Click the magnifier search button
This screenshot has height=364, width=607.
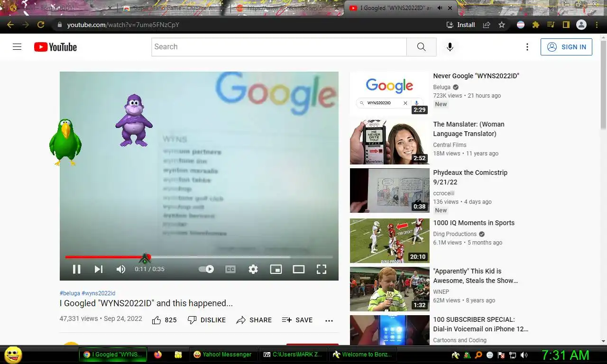pyautogui.click(x=421, y=47)
